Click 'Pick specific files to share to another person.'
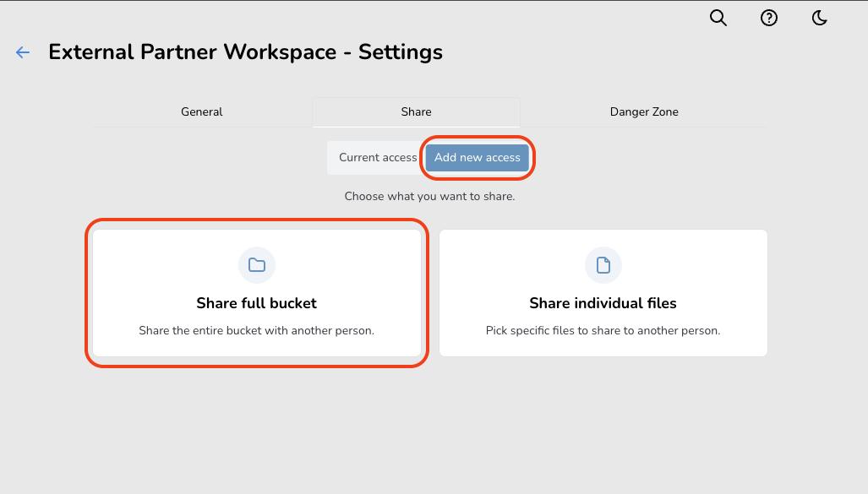The height and width of the screenshot is (494, 868). (x=603, y=331)
